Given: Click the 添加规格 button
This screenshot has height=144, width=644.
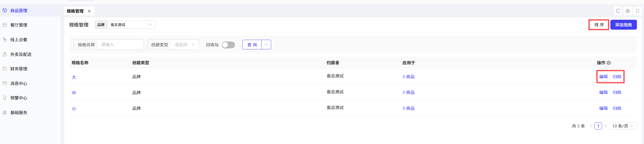Looking at the screenshot, I should click(624, 25).
